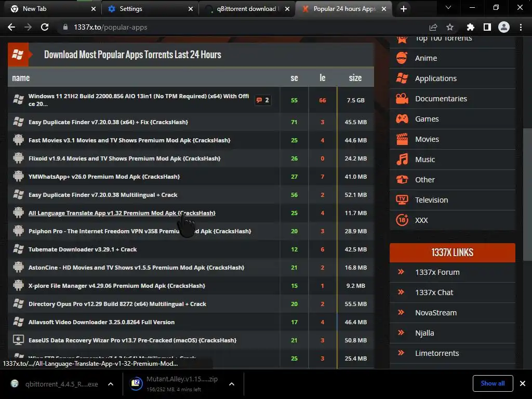Close the qBittorrent download tab
This screenshot has width=532, height=399.
click(287, 9)
